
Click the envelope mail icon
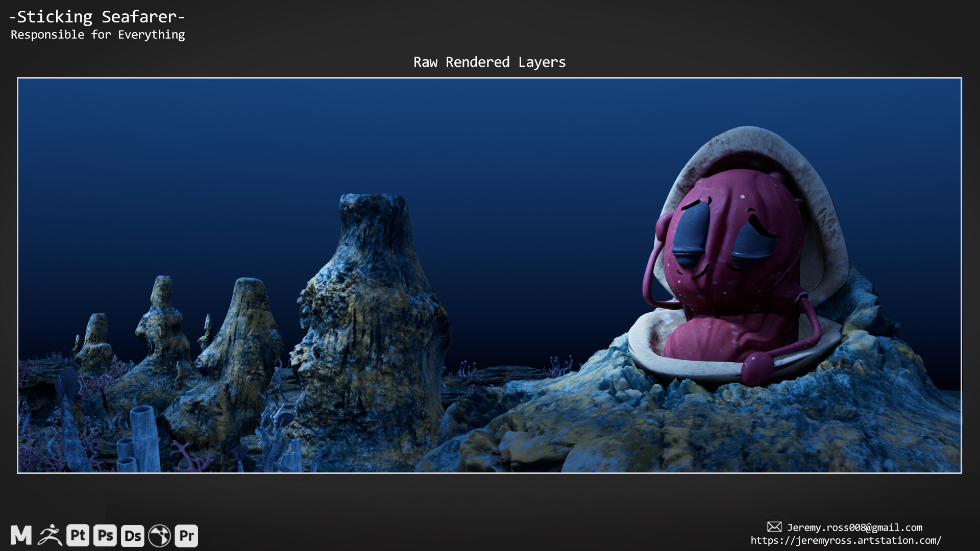[x=774, y=527]
